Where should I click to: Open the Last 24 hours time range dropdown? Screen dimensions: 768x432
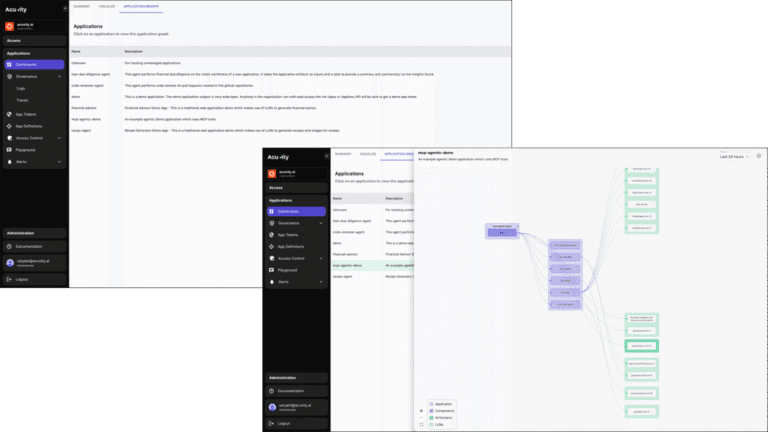[734, 156]
